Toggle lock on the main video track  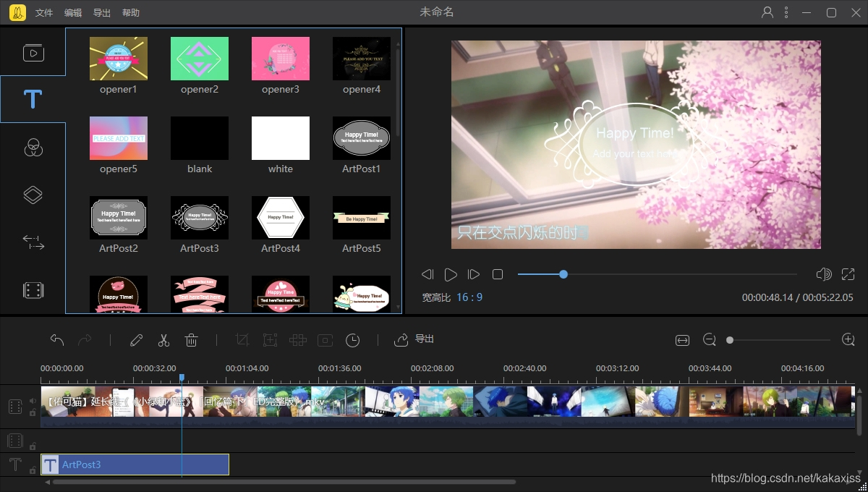tap(33, 412)
